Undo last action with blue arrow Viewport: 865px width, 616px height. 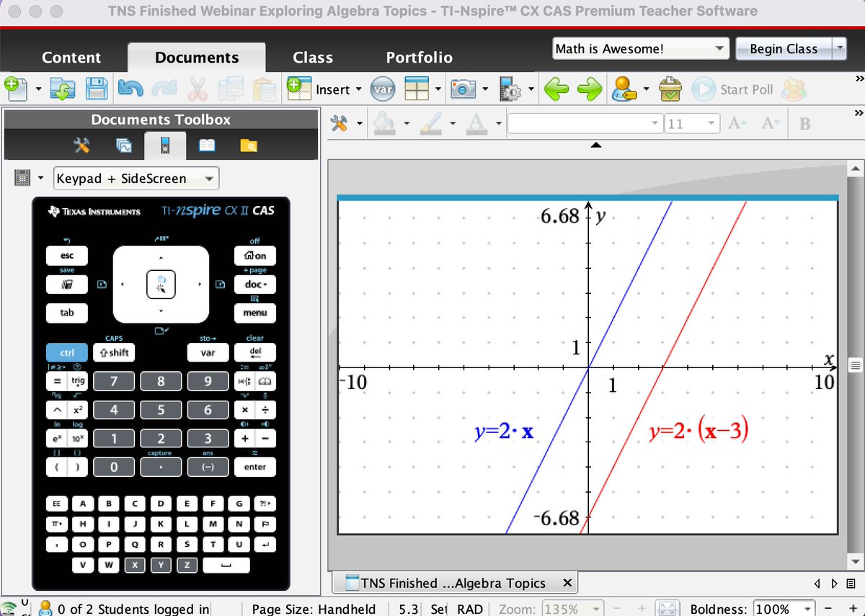130,89
